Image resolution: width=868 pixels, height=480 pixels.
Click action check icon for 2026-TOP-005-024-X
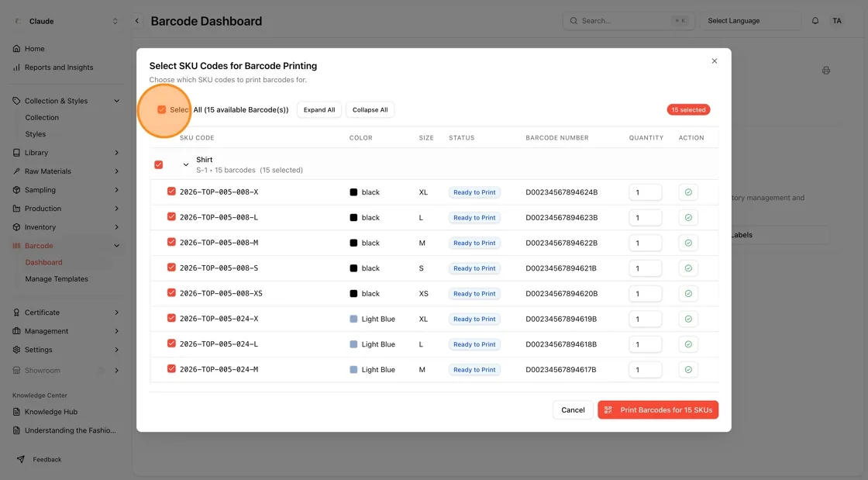coord(688,319)
